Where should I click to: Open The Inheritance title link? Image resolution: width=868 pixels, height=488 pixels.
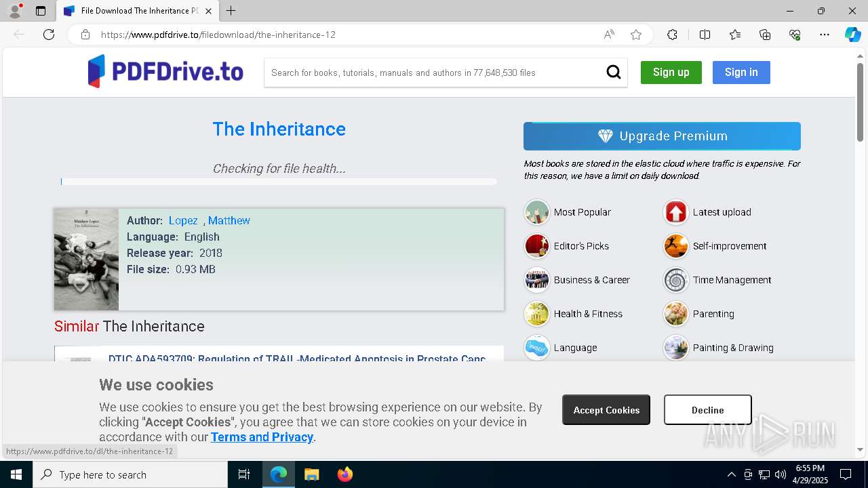click(279, 129)
